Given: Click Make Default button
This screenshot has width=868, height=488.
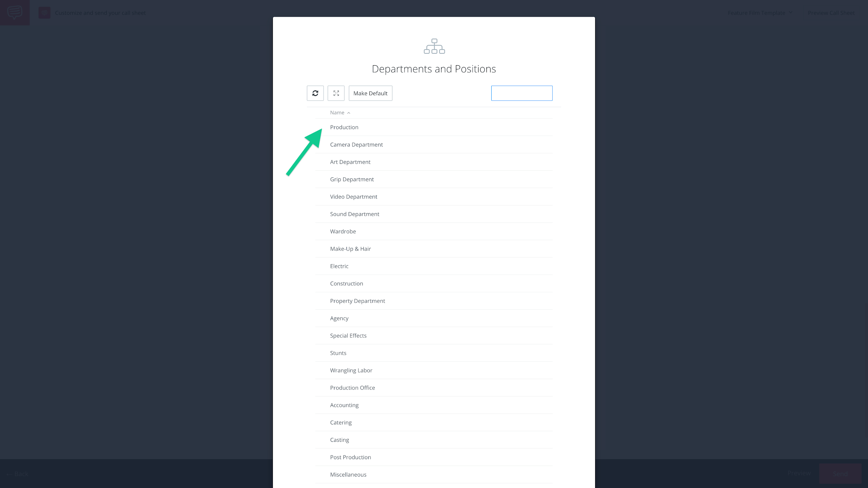Looking at the screenshot, I should [370, 93].
